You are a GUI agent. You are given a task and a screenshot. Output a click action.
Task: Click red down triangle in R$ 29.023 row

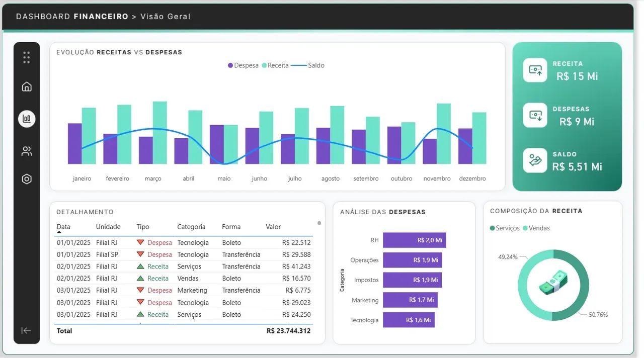pyautogui.click(x=140, y=302)
